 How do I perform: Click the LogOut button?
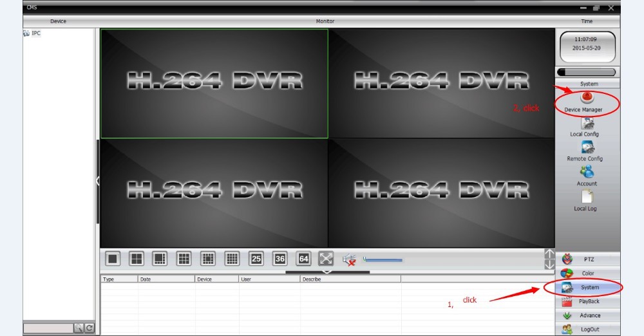(x=588, y=330)
